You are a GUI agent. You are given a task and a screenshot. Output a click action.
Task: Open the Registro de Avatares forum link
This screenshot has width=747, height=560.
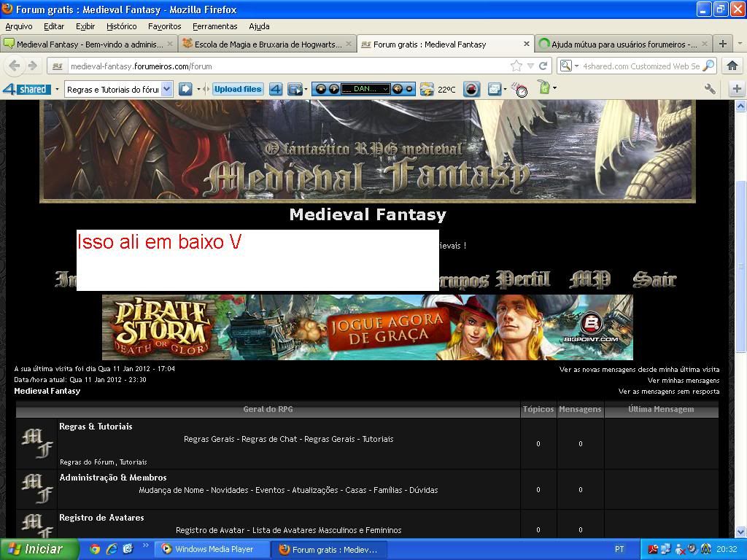click(x=101, y=518)
